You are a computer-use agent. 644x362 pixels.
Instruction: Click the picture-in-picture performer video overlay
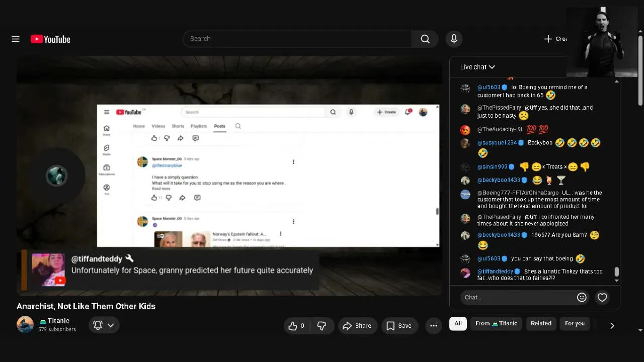[x=602, y=42]
